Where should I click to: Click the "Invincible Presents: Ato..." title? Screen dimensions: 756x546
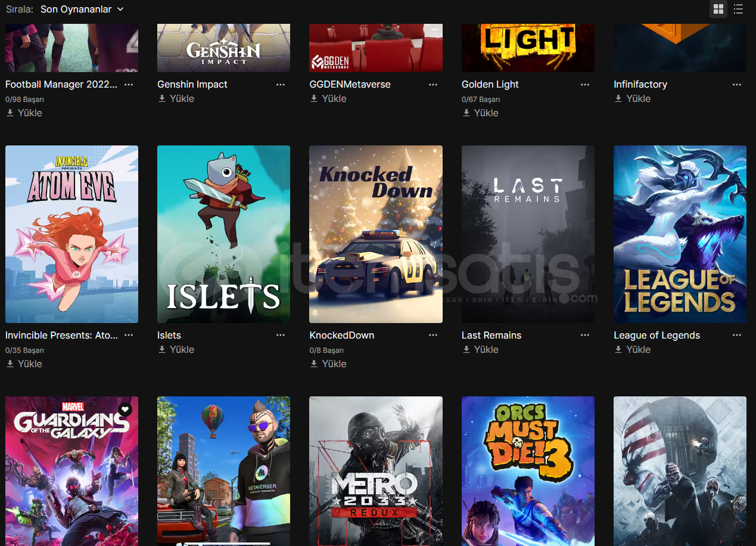pos(61,336)
